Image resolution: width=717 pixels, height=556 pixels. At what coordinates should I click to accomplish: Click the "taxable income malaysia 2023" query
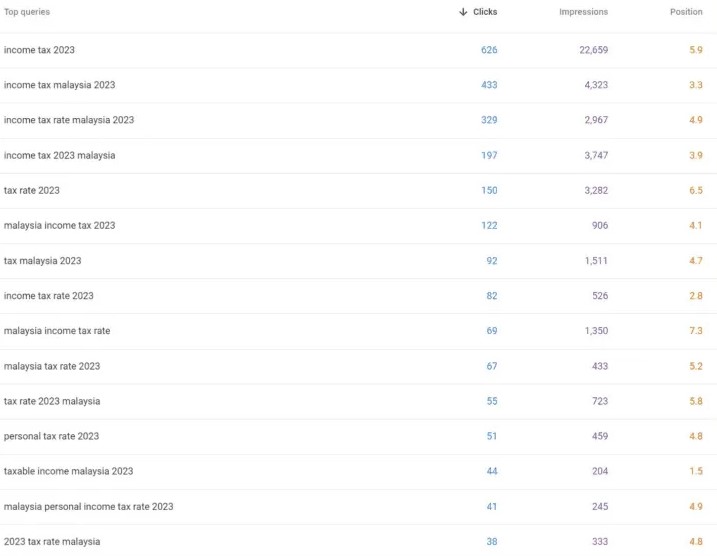click(x=68, y=471)
